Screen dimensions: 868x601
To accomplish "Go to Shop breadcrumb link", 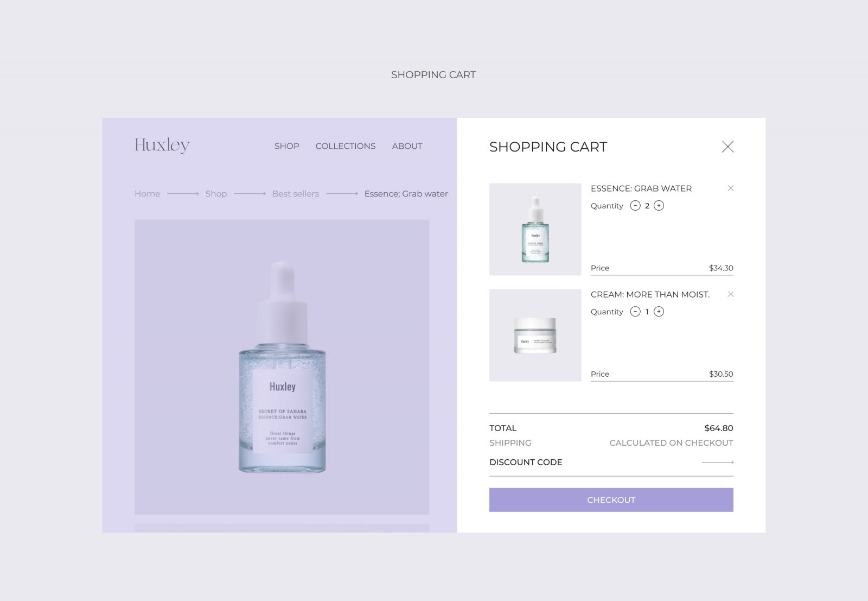I will point(216,194).
